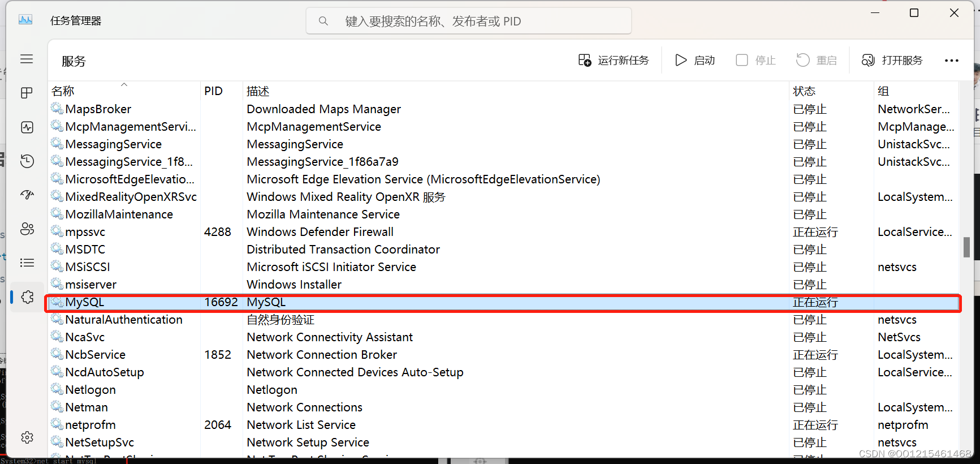Click the gear icon of NcbService row
The height and width of the screenshot is (464, 980).
click(x=57, y=354)
